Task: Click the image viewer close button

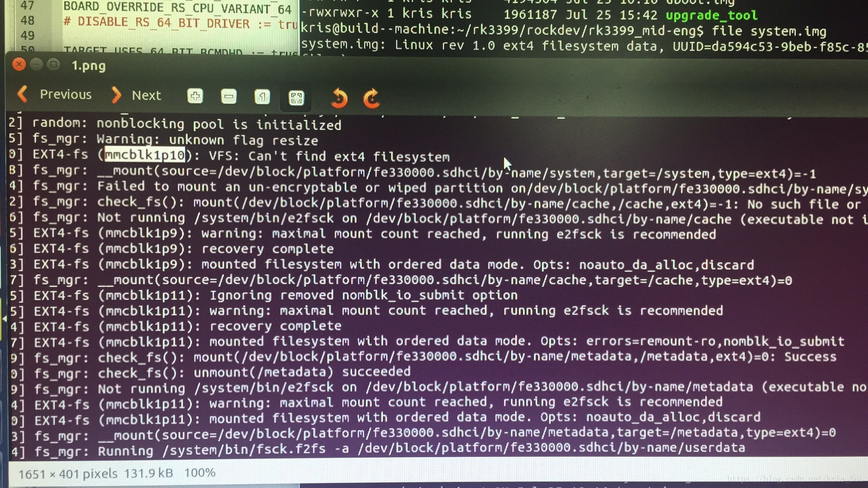Action: (19, 66)
